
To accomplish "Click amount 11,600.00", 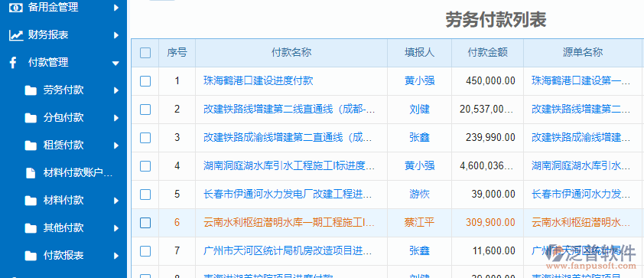I will click(493, 250).
